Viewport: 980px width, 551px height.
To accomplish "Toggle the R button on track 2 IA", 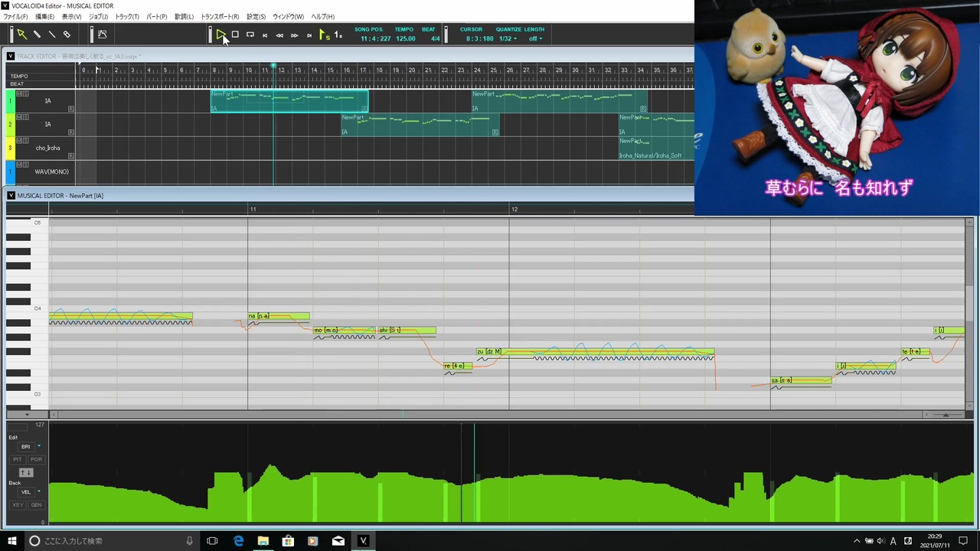I will (x=71, y=132).
